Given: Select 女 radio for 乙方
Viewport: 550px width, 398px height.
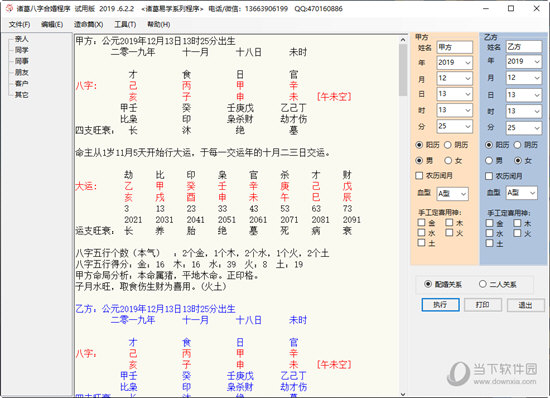Looking at the screenshot, I should pos(518,161).
